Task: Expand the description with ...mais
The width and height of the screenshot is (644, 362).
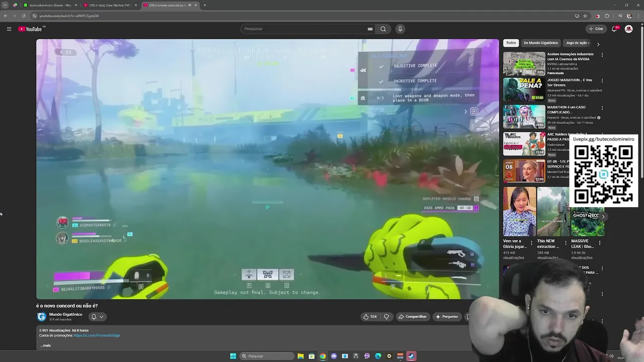Action: (45, 345)
